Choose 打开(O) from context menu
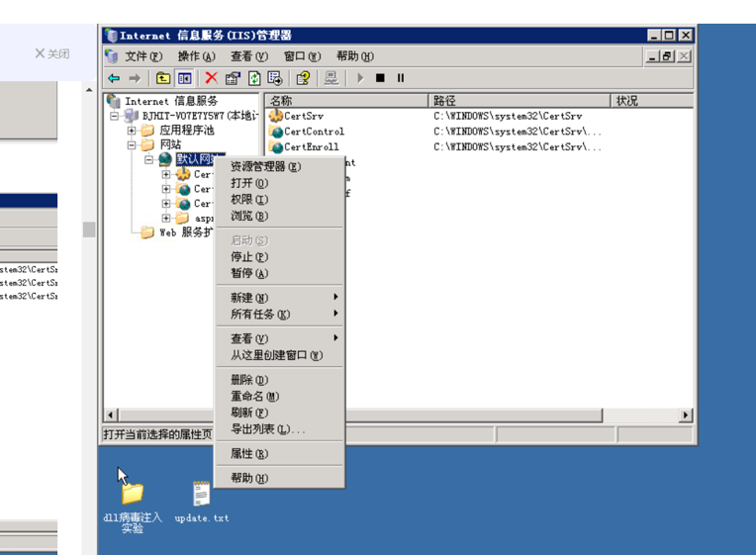 [279, 183]
